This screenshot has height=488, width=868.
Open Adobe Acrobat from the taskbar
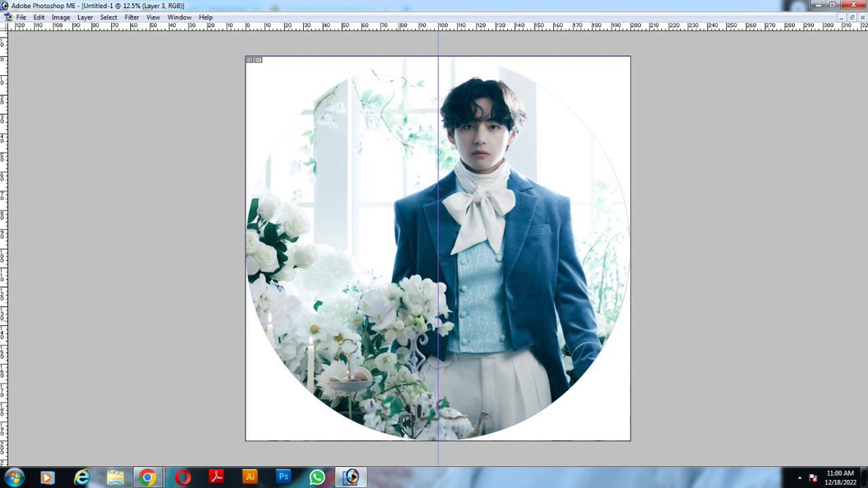point(216,477)
